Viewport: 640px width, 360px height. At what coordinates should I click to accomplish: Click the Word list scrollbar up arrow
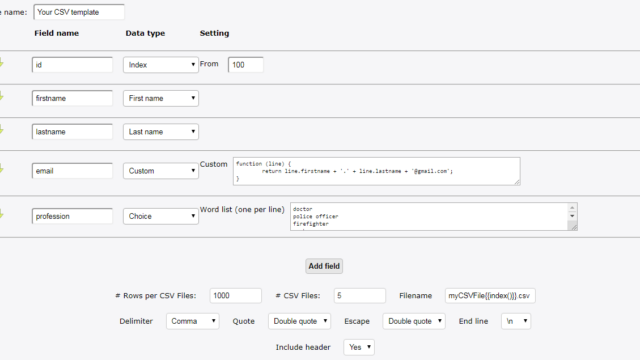pos(572,208)
